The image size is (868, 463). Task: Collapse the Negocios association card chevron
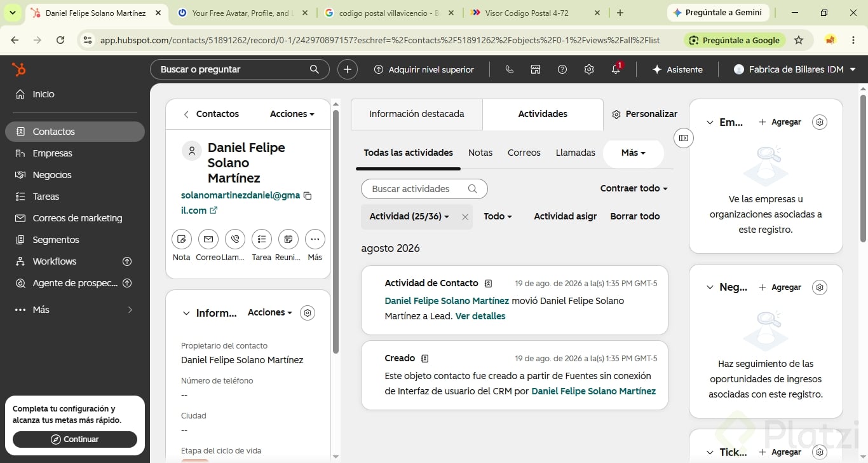tap(710, 287)
